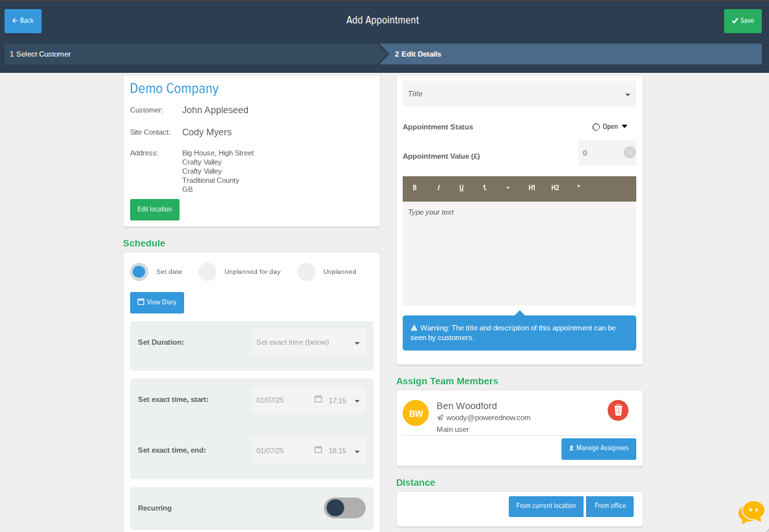The width and height of the screenshot is (769, 532).
Task: Calculate distance From office
Action: coord(610,507)
